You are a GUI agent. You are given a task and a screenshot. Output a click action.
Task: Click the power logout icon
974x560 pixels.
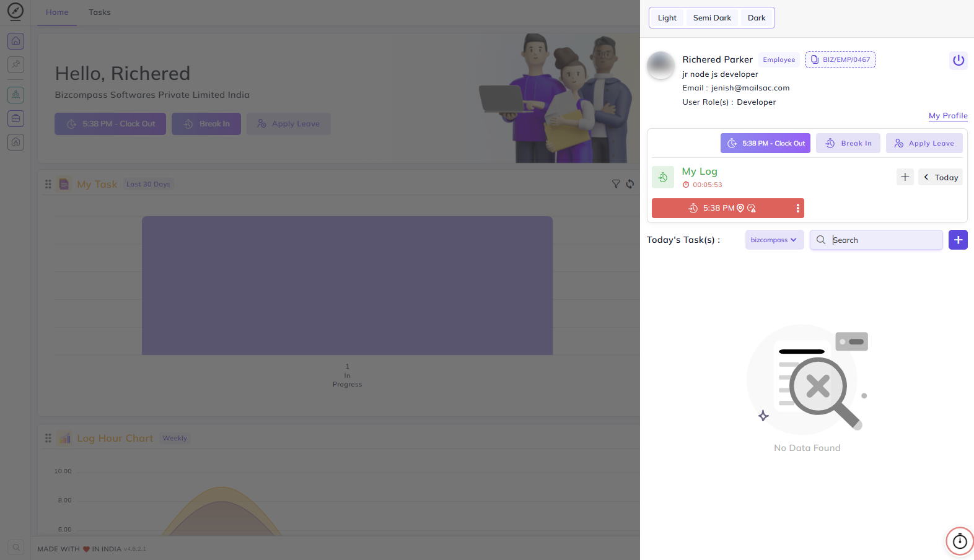point(958,60)
